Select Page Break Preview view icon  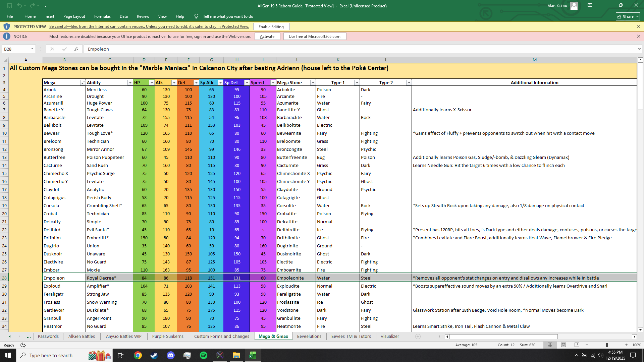pyautogui.click(x=577, y=345)
